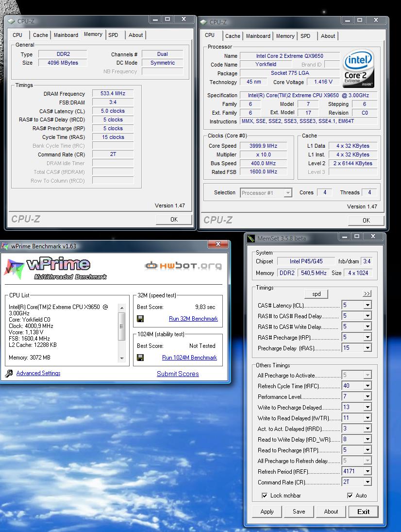Close the right CPU-Z processor window
This screenshot has width=401, height=532.
click(x=376, y=20)
